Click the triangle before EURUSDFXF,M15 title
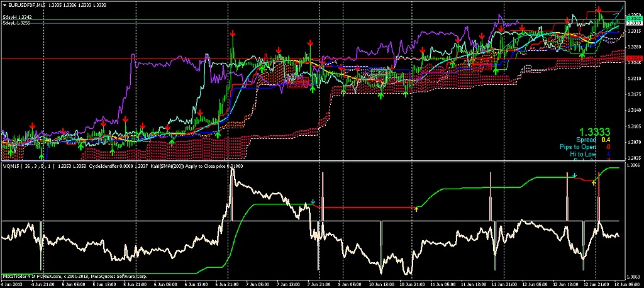The width and height of the screenshot is (644, 288). 4,4
